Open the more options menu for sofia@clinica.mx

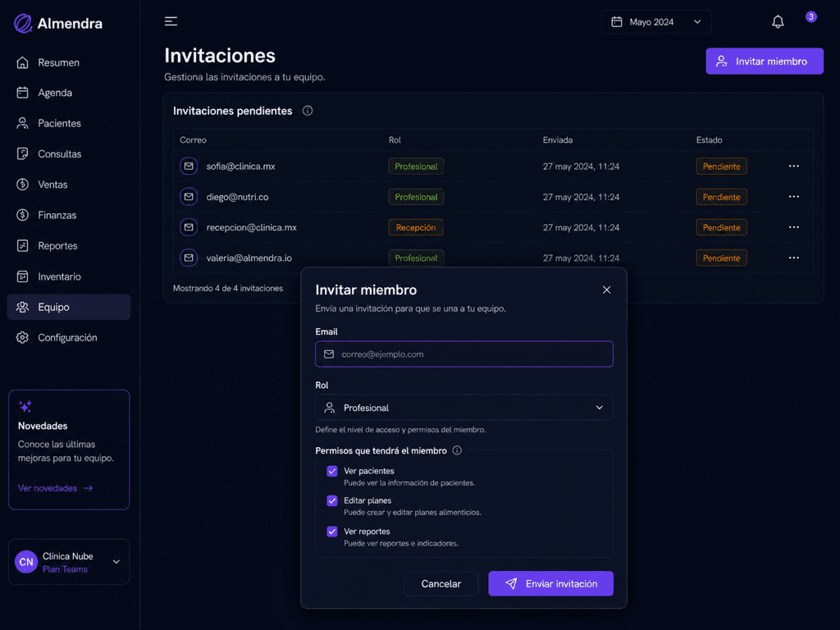[794, 166]
